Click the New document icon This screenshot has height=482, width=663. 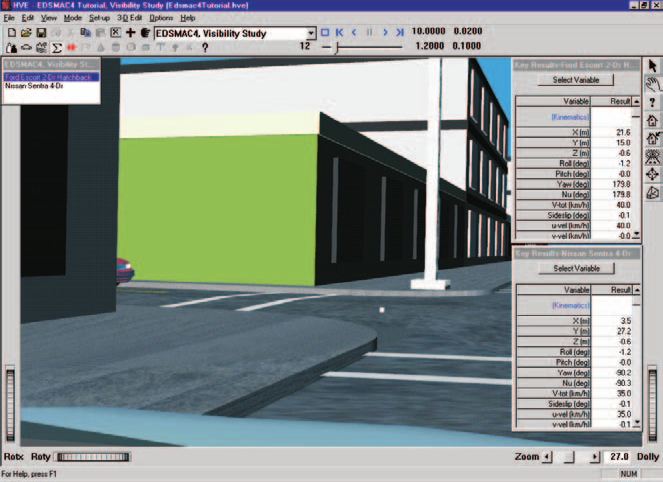click(12, 33)
